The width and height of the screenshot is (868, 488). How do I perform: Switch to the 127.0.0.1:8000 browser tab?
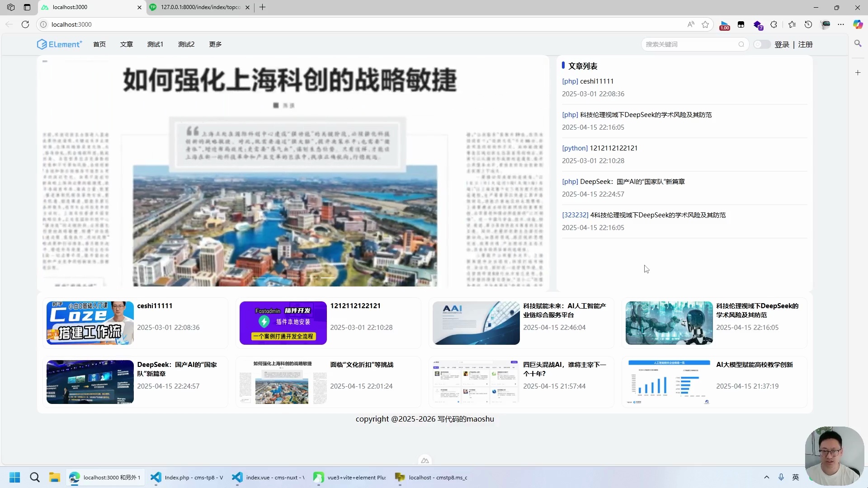pos(199,7)
